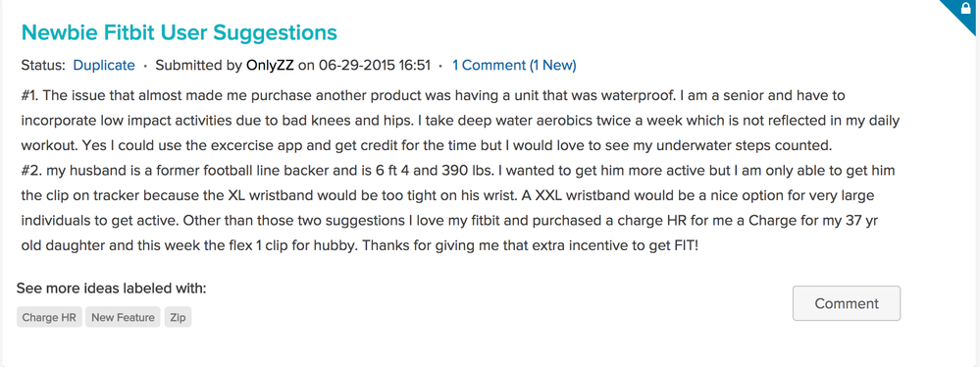The width and height of the screenshot is (980, 367).
Task: Click the lock icon in the blue corner
Action: pos(967,9)
